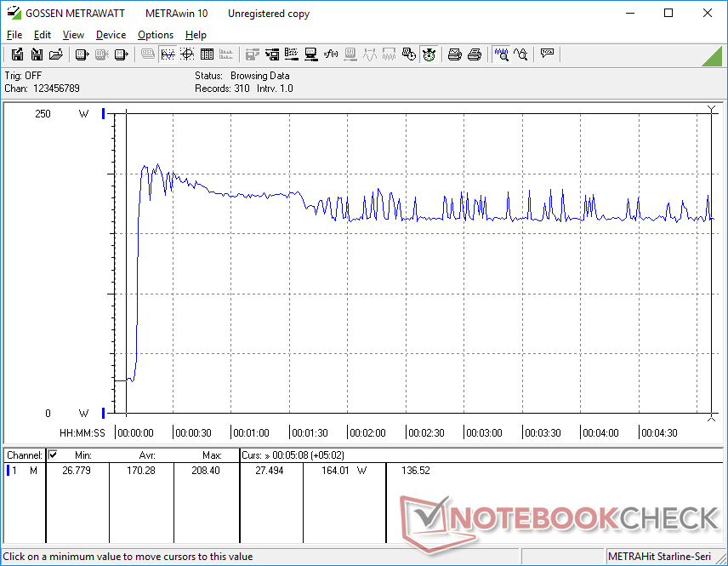
Task: Toggle the zoom waveform magnifier icon
Action: pos(501,54)
